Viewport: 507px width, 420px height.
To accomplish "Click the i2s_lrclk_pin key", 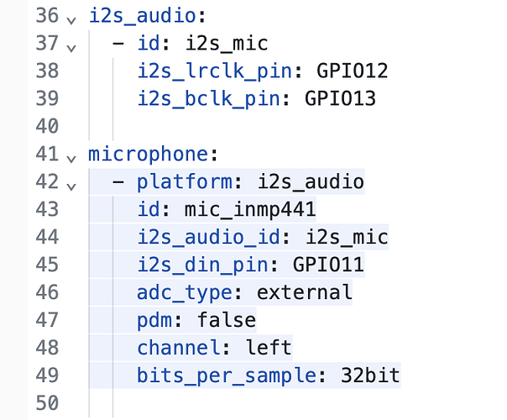I will pos(215,71).
